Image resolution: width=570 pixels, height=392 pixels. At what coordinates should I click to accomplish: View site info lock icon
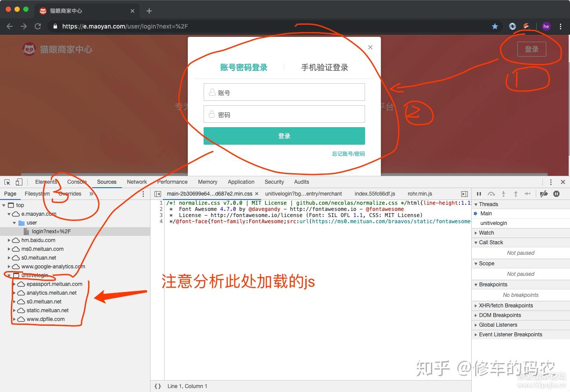(55, 26)
